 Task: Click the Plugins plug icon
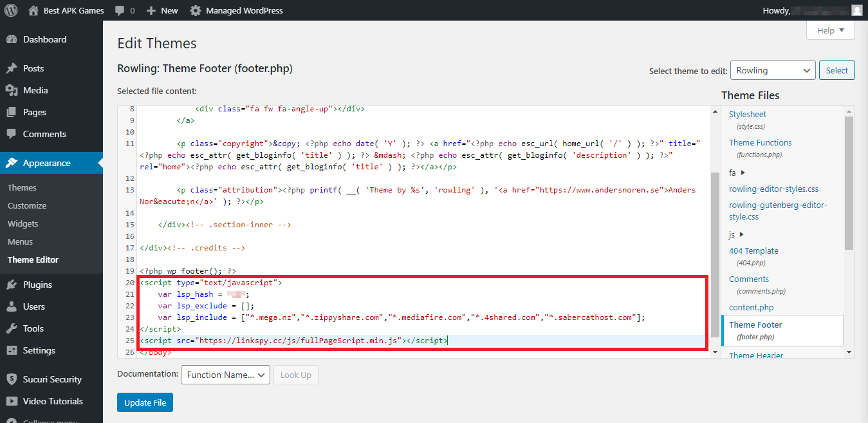[x=12, y=285]
